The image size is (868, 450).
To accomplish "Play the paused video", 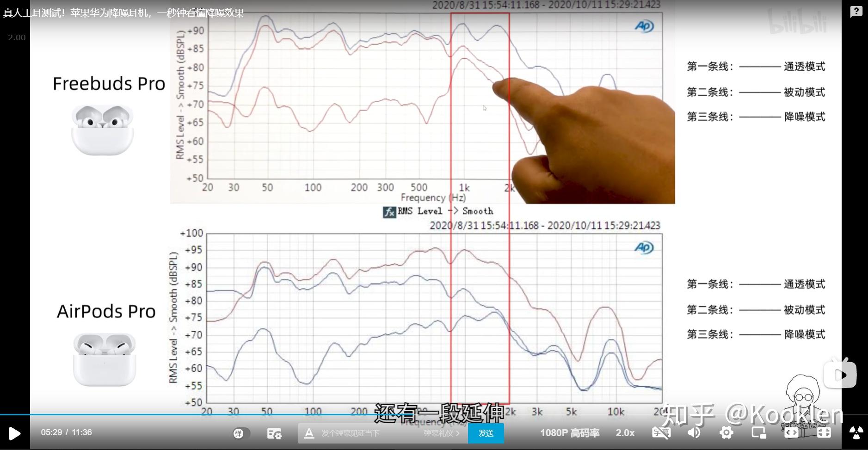I will pos(14,433).
